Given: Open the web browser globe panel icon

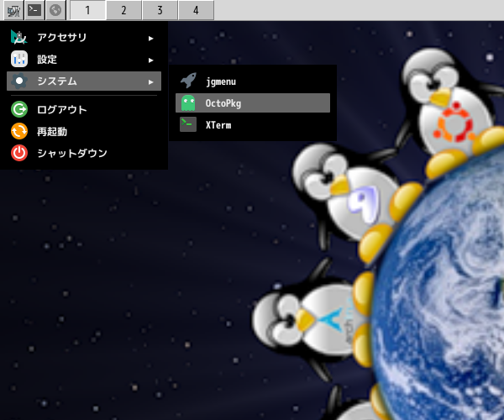Looking at the screenshot, I should coord(55,10).
